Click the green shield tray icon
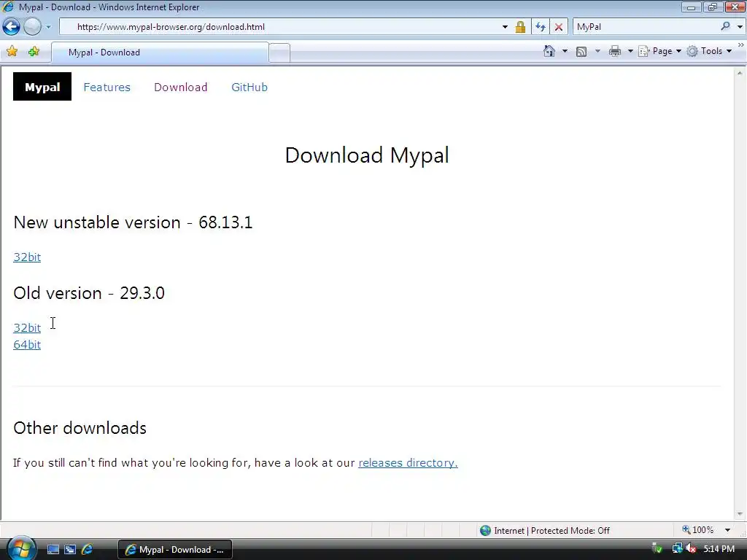The image size is (747, 560). point(657,549)
